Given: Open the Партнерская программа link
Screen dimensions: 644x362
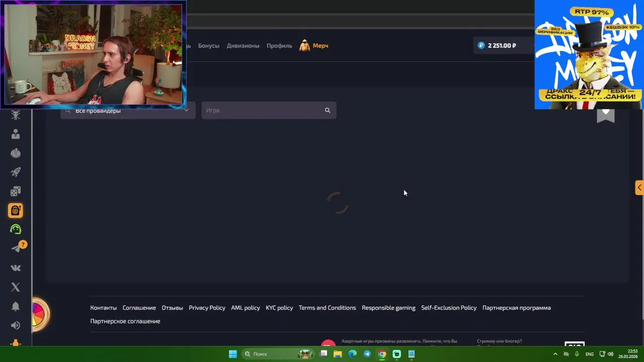Looking at the screenshot, I should tap(517, 308).
